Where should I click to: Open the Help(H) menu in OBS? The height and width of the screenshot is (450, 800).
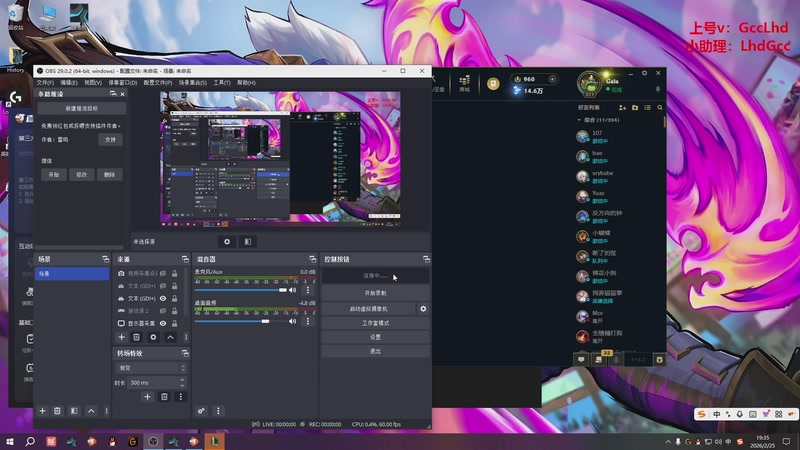(246, 83)
